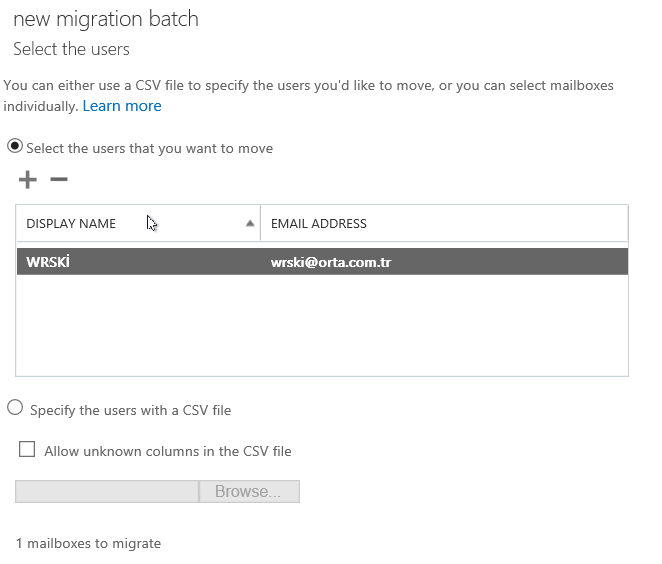Enable 'Allow unknown columns in the CSV file'
Viewport: 662px width, 564px height.
pyautogui.click(x=27, y=450)
